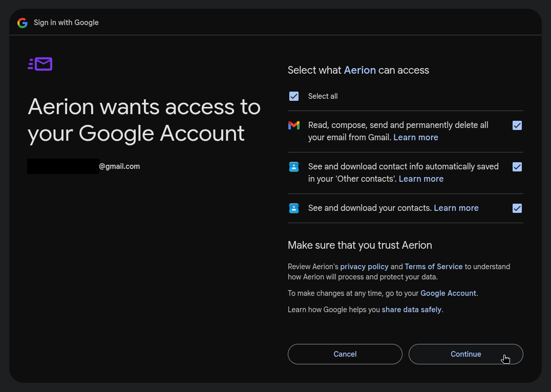Click the Aerion purple envelope logo
551x392 pixels.
40,64
